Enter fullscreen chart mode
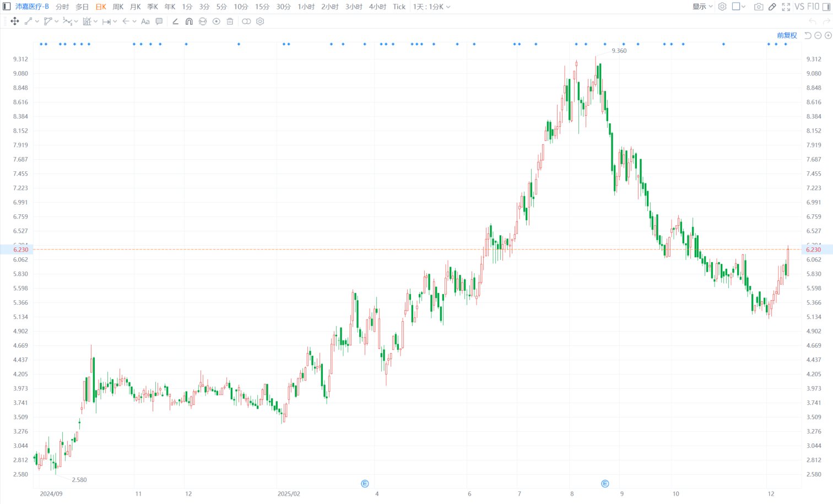The width and height of the screenshot is (833, 504). [x=786, y=7]
